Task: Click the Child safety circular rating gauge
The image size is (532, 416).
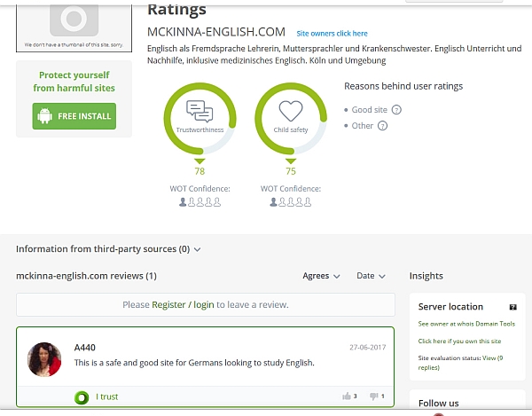Action: (x=291, y=119)
